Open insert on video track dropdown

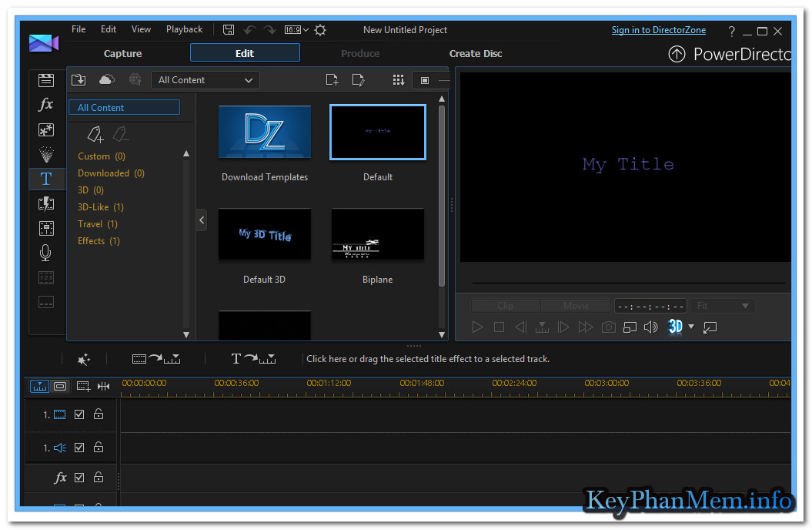tap(156, 358)
